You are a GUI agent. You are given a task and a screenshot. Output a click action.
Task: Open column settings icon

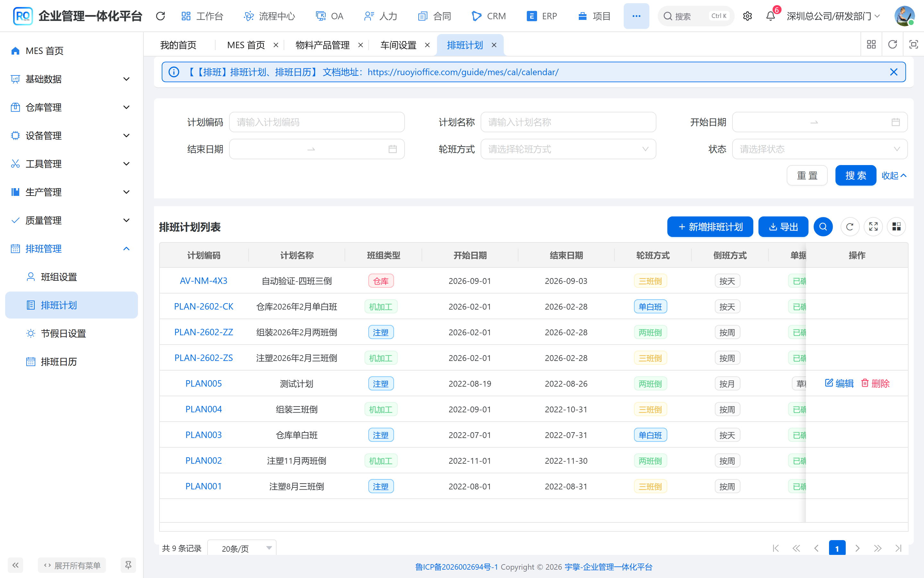pos(896,227)
